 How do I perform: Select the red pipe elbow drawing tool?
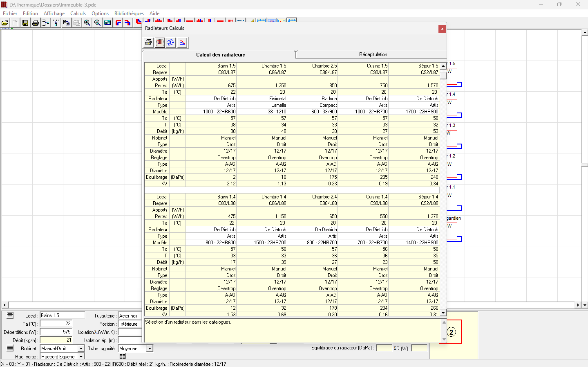coord(117,23)
